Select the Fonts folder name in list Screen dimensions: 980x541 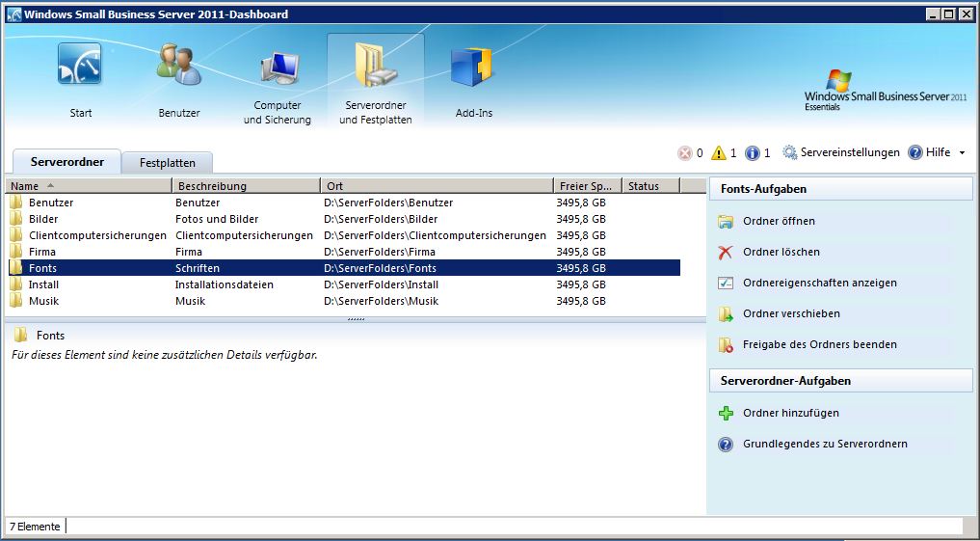click(42, 268)
